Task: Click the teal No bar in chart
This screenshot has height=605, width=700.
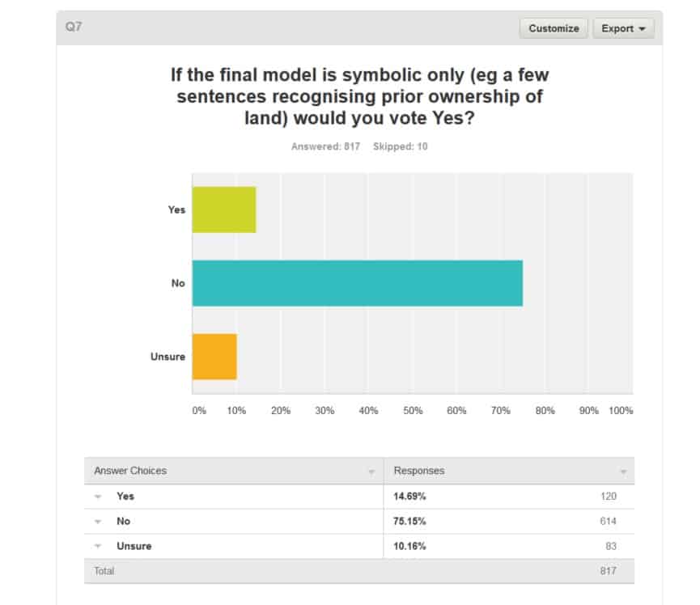Action: [x=357, y=283]
